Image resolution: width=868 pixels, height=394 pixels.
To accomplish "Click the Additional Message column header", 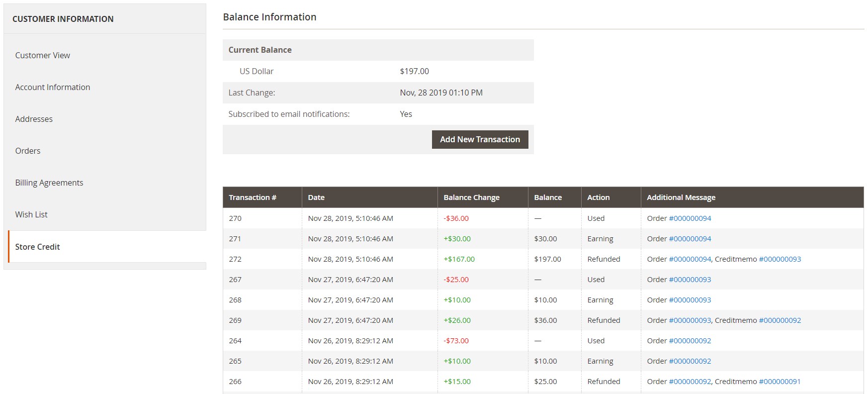I will [752, 197].
